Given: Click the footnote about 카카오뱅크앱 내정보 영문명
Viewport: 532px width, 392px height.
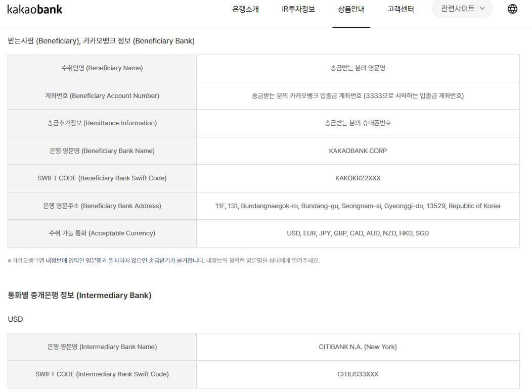Looking at the screenshot, I should 163,261.
